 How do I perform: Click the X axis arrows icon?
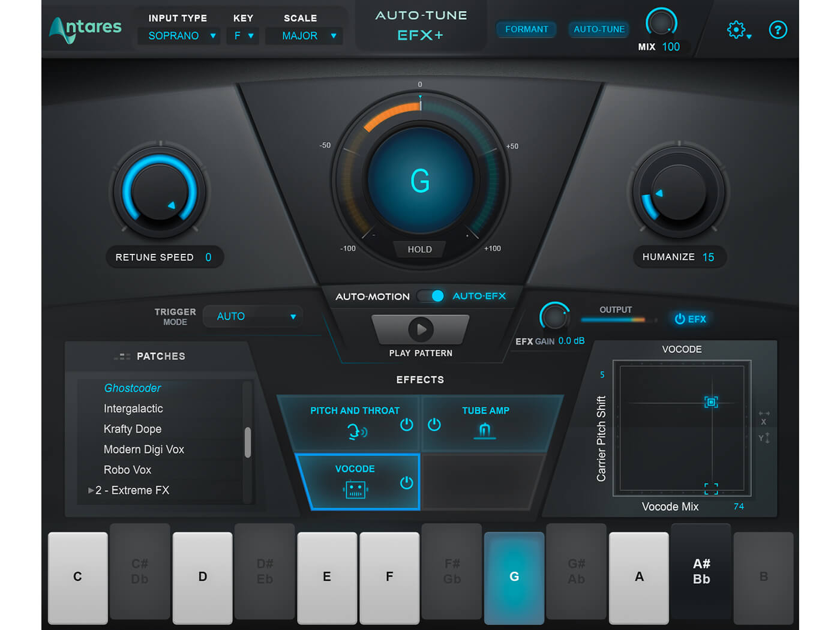click(x=764, y=417)
